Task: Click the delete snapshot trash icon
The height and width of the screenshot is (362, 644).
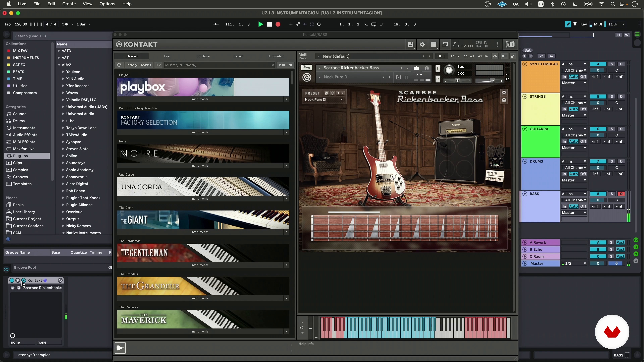Action: pyautogui.click(x=406, y=77)
